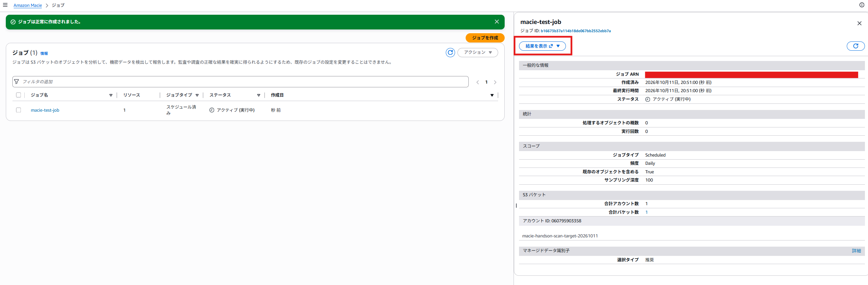
Task: Click the サンプリング深度 value 100
Action: (649, 180)
